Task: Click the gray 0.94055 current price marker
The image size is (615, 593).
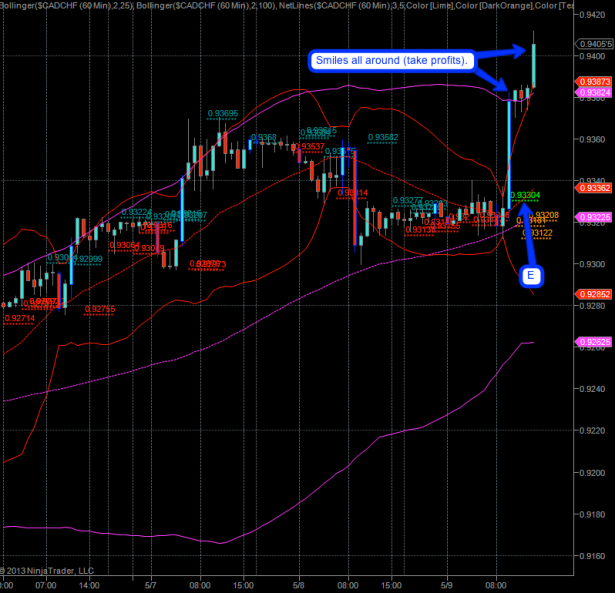Action: point(590,44)
